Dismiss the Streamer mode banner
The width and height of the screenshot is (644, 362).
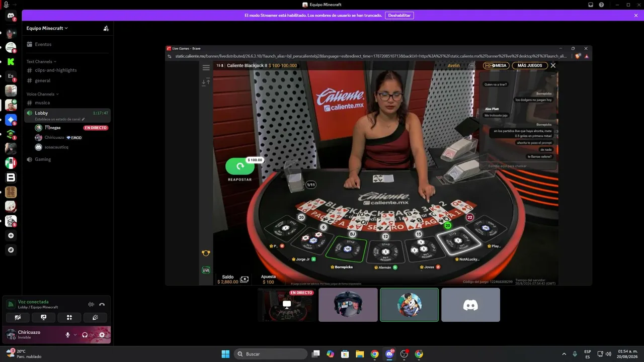636,16
